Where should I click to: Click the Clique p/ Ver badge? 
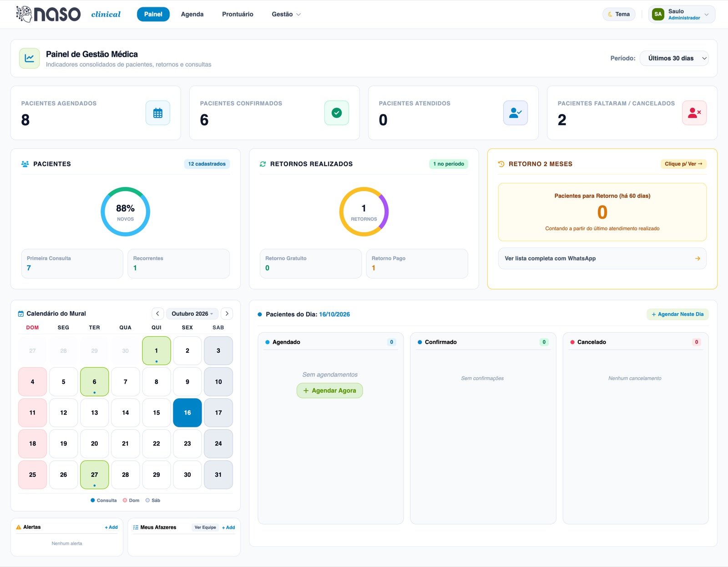pyautogui.click(x=683, y=164)
